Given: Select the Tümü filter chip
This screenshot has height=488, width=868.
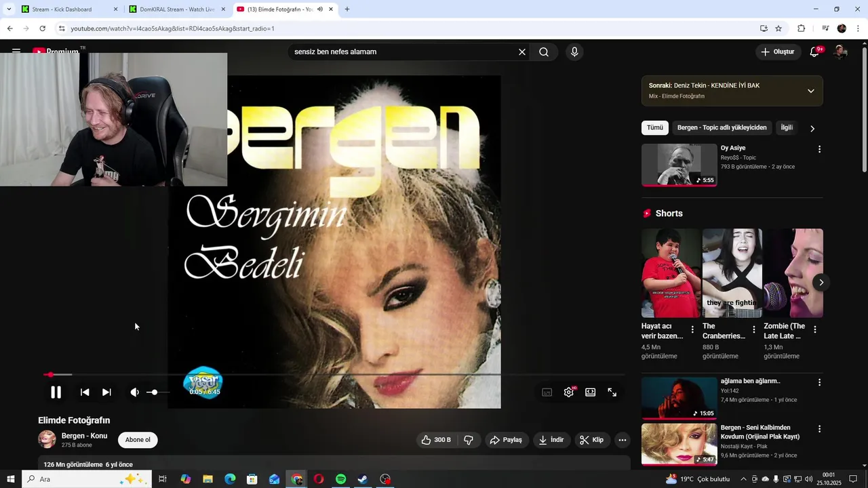Looking at the screenshot, I should [654, 127].
